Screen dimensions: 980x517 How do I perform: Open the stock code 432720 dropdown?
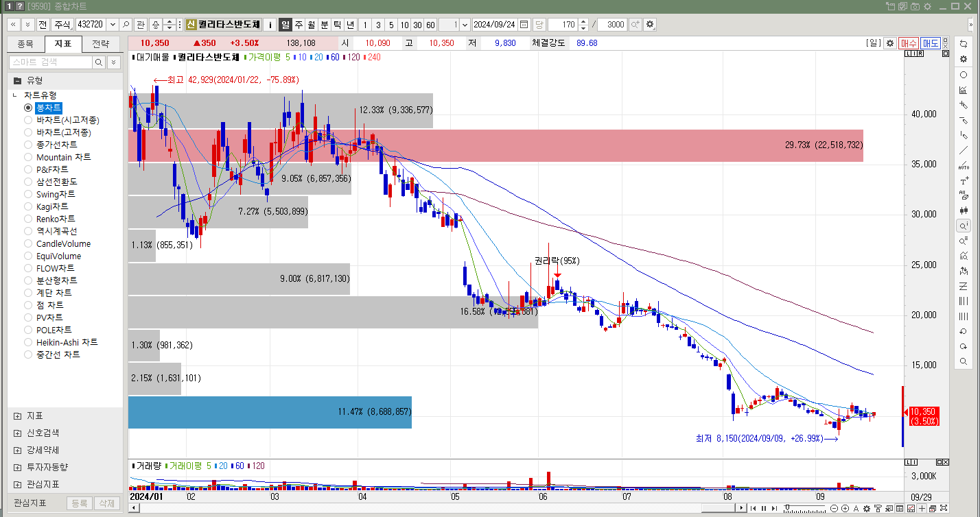click(x=113, y=25)
